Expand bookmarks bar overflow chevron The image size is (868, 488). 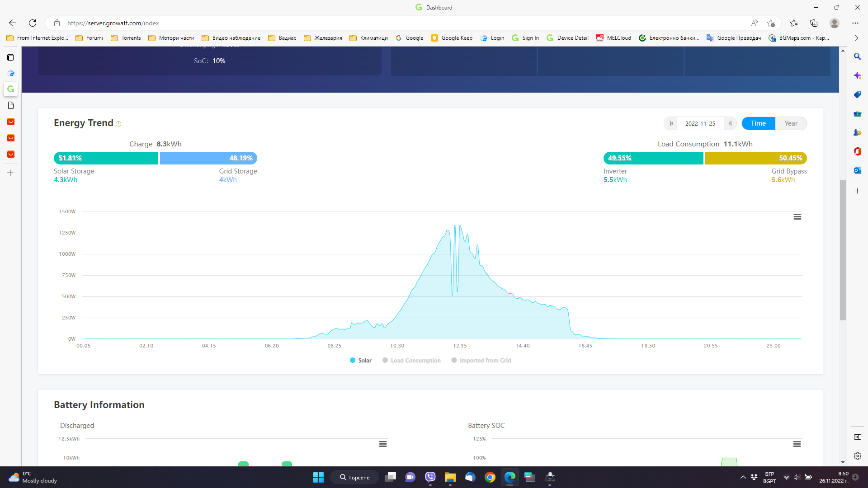pos(856,38)
